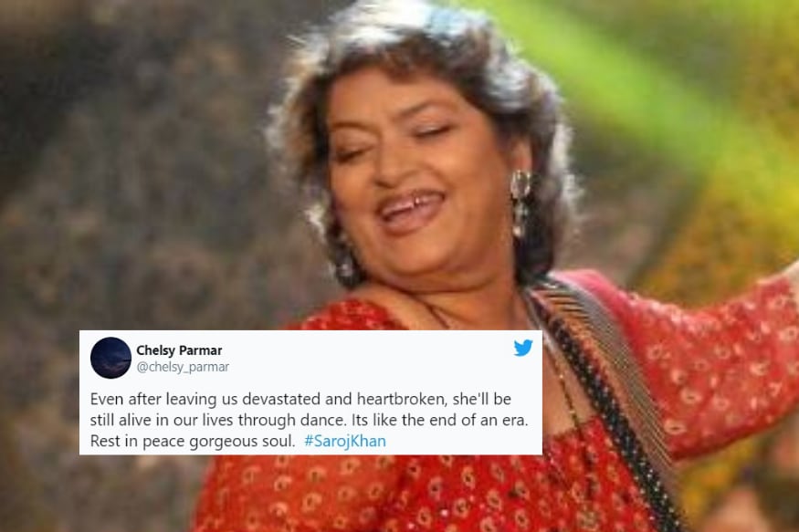Click the blue Twitter bird logo

tap(523, 347)
